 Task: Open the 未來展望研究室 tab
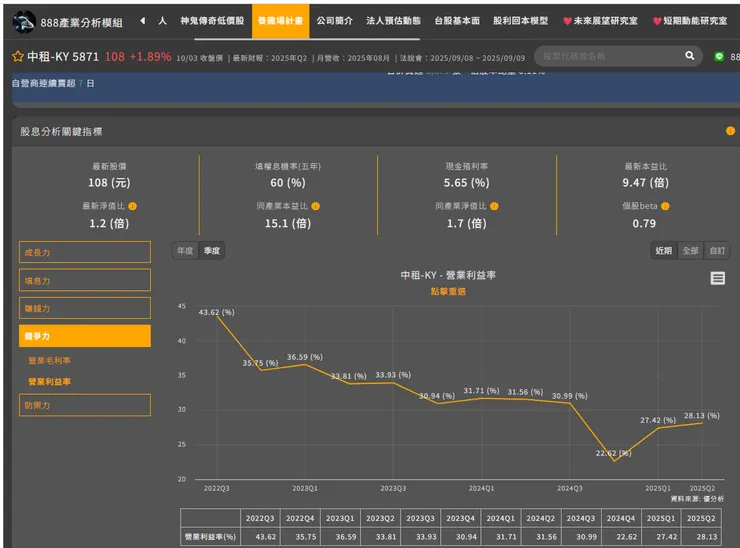pyautogui.click(x=600, y=21)
